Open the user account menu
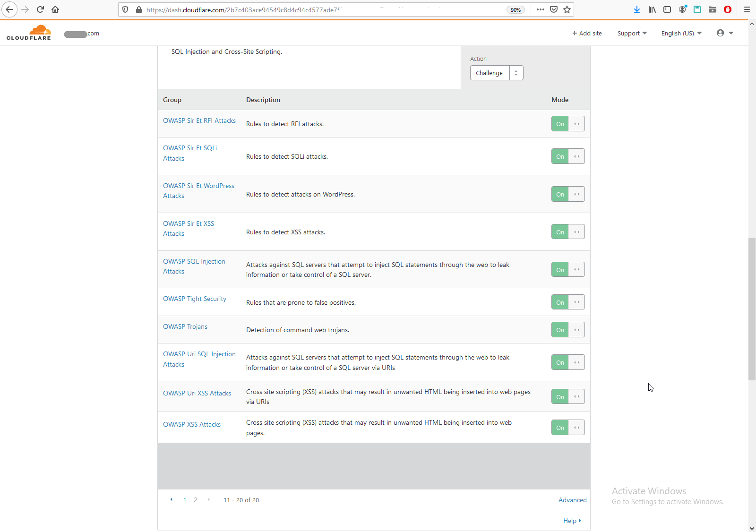 (724, 33)
